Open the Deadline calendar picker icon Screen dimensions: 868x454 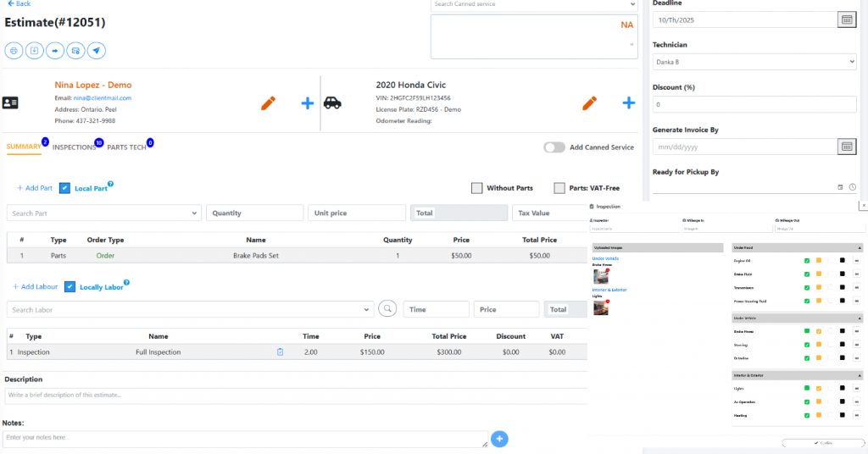846,19
